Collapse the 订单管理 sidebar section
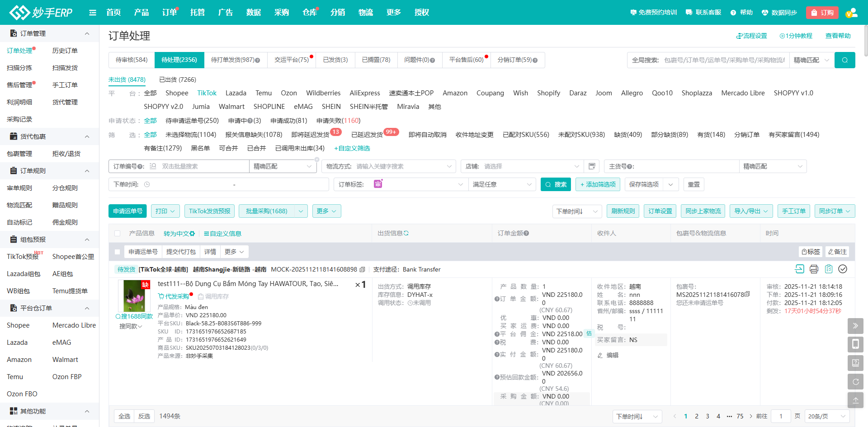The height and width of the screenshot is (427, 868). click(x=87, y=33)
